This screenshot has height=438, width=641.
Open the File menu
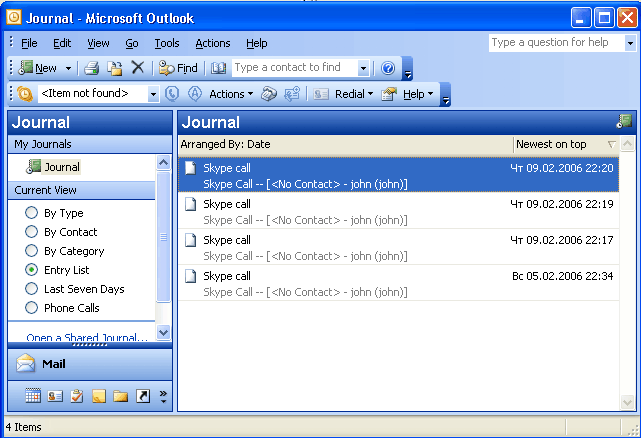[29, 43]
